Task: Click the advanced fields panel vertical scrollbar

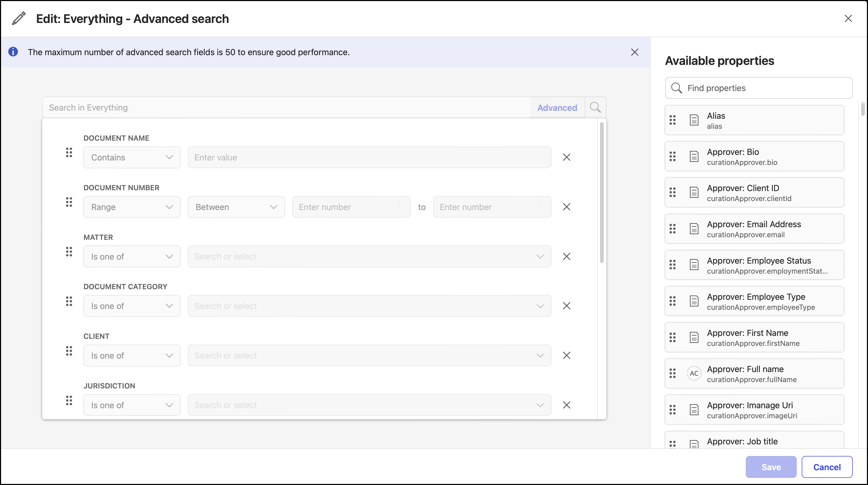Action: click(602, 192)
